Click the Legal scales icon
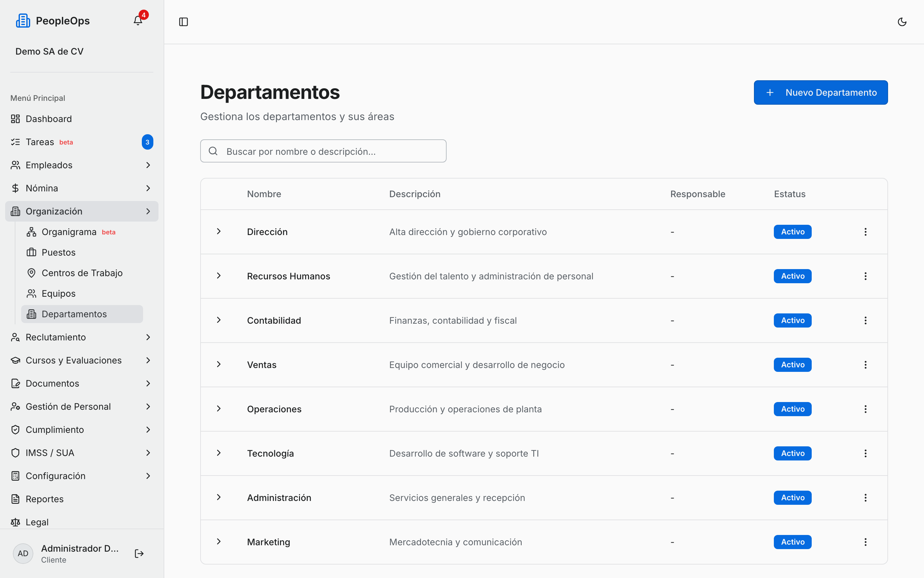Screen dimensions: 924x578 pos(15,522)
